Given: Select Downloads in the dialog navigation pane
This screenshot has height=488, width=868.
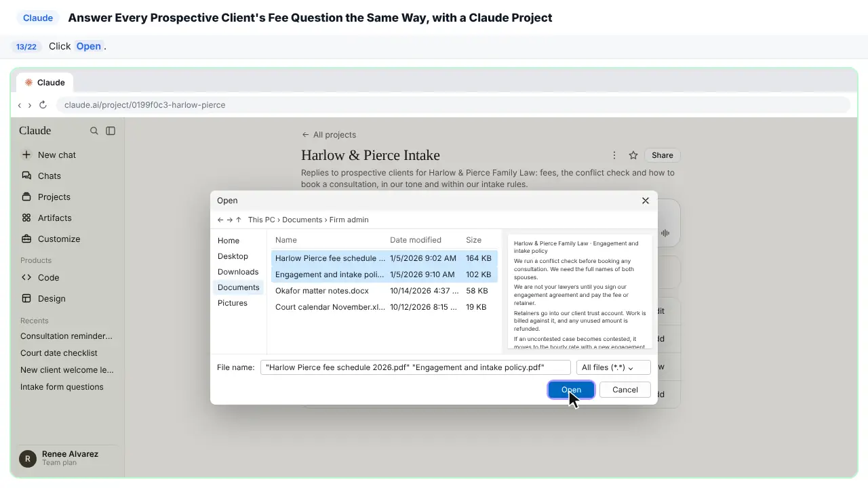Looking at the screenshot, I should 239,272.
